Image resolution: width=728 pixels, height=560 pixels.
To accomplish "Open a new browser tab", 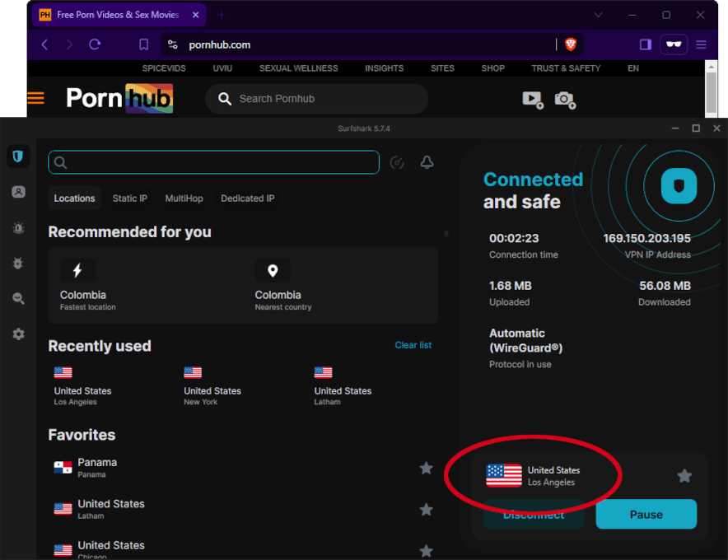I will coord(221,15).
